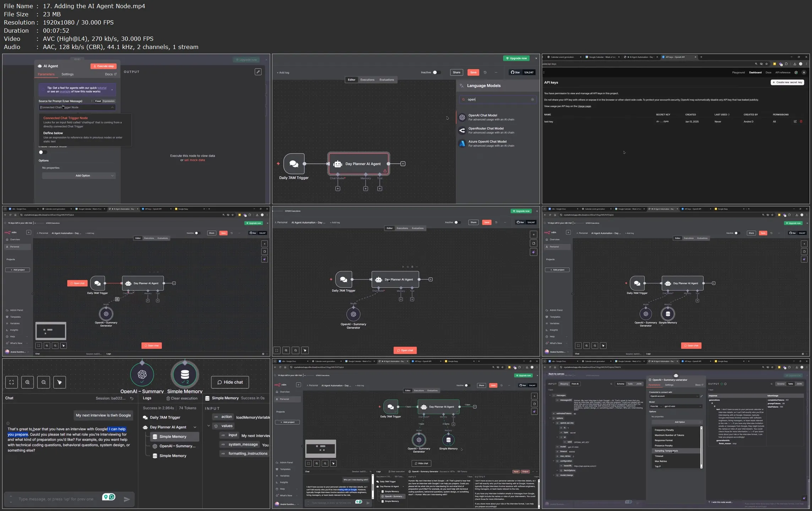
Task: Switch prompt source toggle to Expression
Action: coord(109,101)
